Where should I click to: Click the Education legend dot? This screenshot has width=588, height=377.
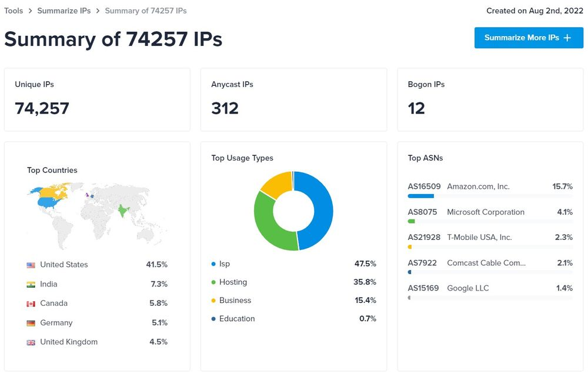point(213,319)
